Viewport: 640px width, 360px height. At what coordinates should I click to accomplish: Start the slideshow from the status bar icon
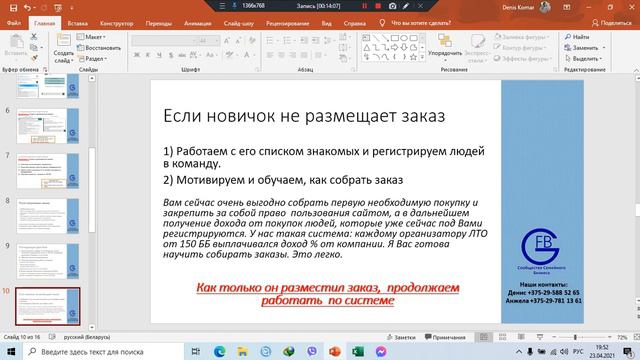pyautogui.click(x=540, y=337)
